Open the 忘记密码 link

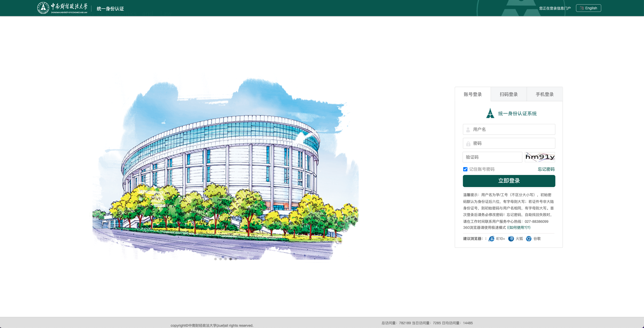(x=546, y=169)
